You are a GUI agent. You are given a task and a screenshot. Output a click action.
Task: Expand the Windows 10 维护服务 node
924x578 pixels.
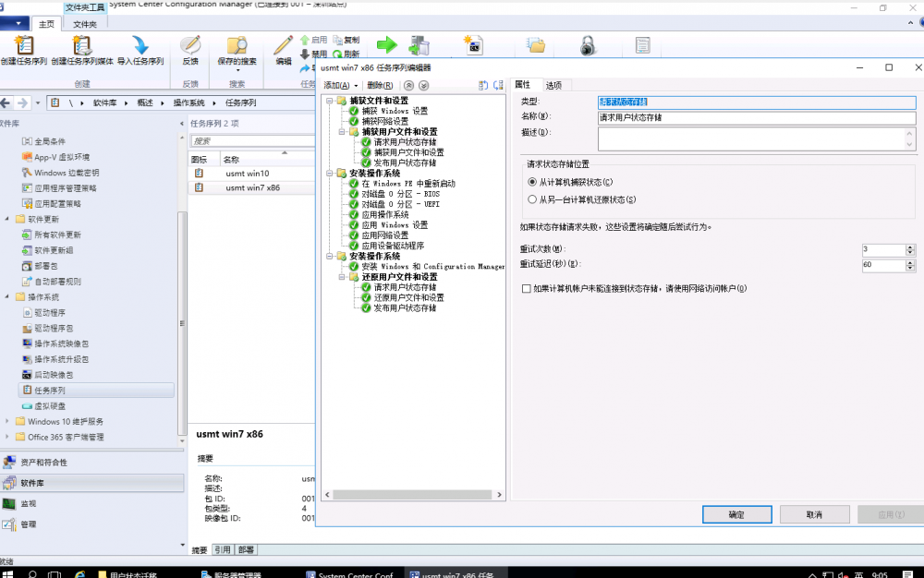pos(7,421)
